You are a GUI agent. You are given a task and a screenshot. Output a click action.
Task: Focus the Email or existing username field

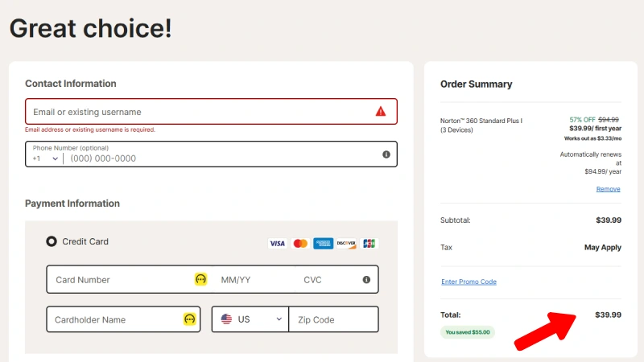click(x=211, y=111)
